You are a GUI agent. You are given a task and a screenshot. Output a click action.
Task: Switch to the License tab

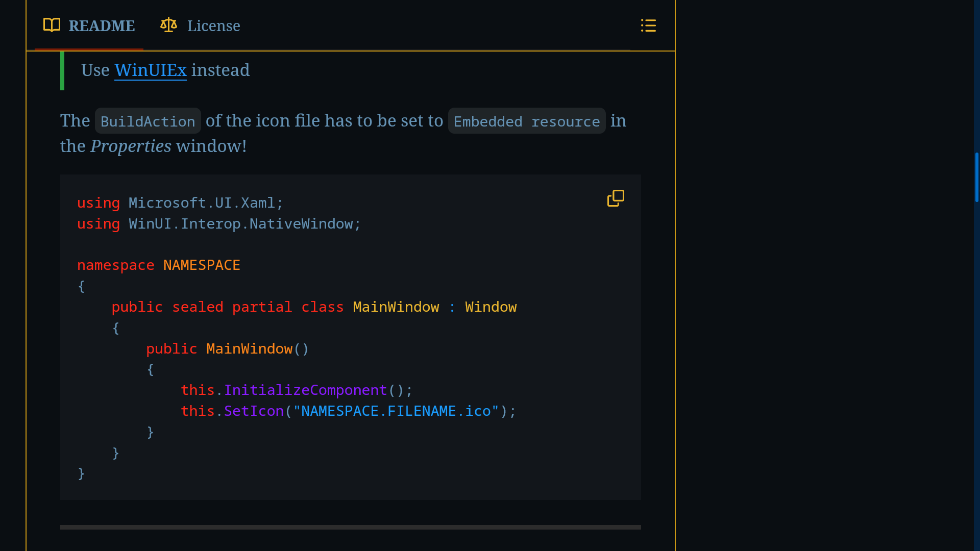tap(200, 26)
